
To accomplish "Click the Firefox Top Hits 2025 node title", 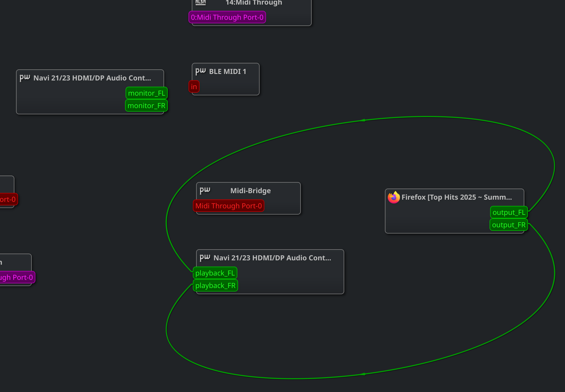I will 457,197.
